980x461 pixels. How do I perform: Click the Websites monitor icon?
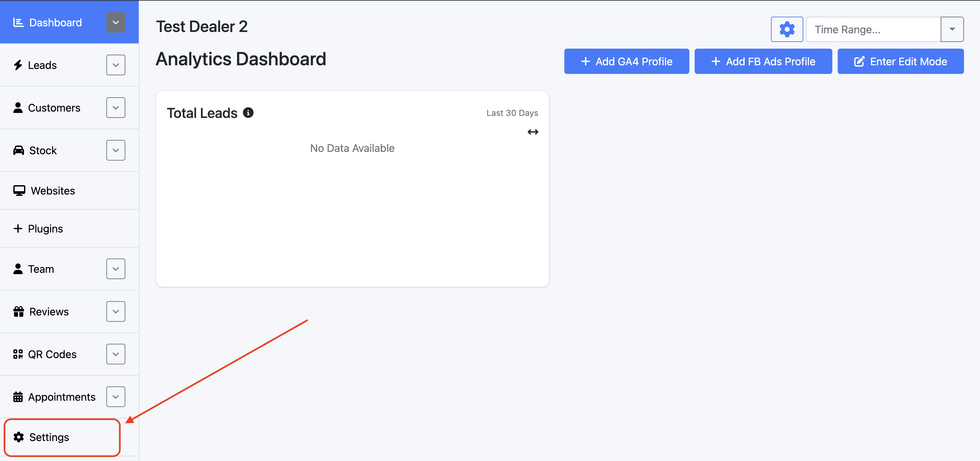tap(19, 191)
